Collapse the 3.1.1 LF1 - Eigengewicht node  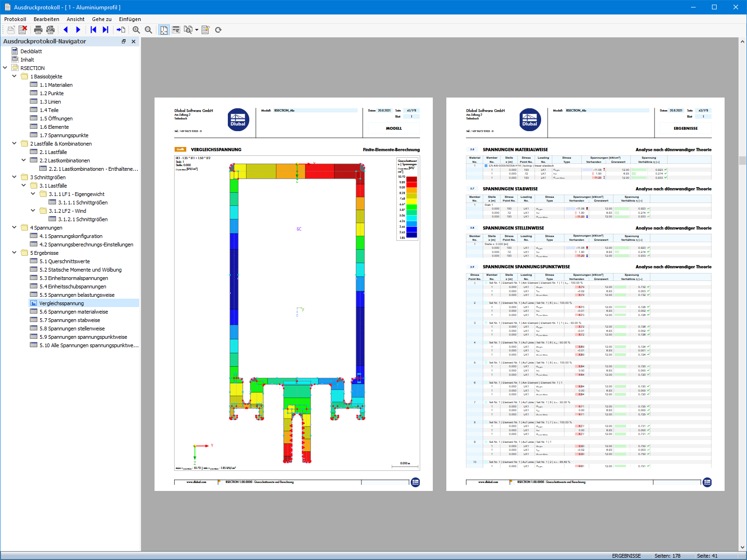pyautogui.click(x=33, y=194)
